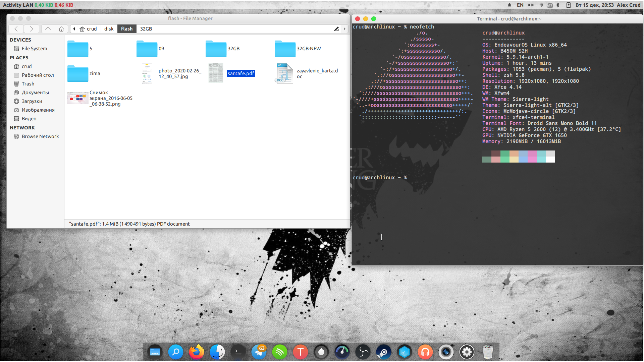Click the Bluetooth icon in the system tray
The image size is (644, 362).
click(558, 5)
